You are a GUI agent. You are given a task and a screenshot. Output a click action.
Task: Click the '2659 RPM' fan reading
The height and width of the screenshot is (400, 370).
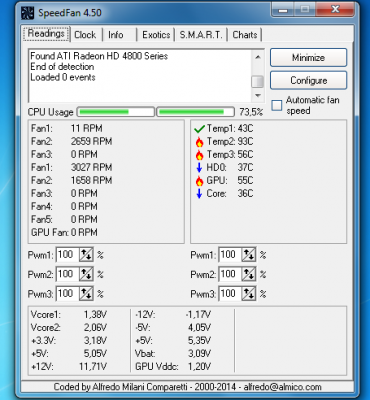pos(91,142)
